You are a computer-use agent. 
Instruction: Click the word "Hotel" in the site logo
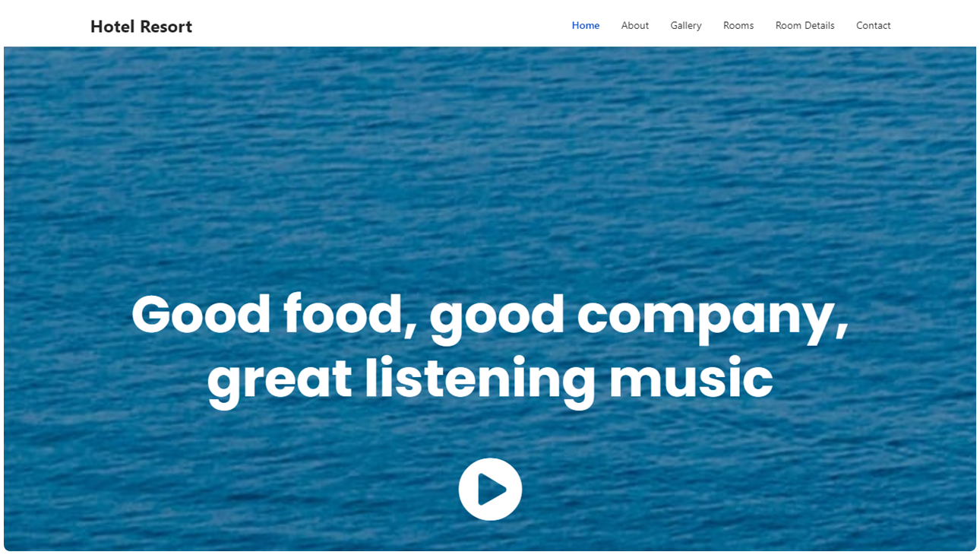pyautogui.click(x=113, y=27)
